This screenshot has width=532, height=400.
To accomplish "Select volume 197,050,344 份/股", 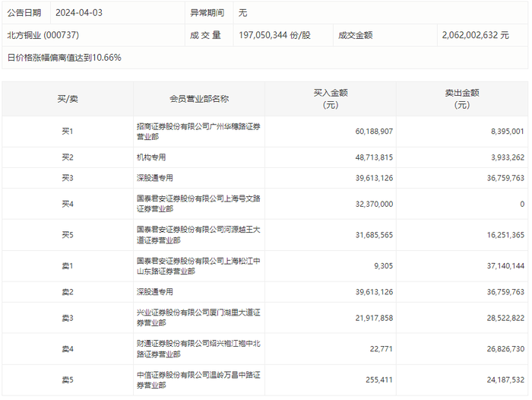I will 274,35.
